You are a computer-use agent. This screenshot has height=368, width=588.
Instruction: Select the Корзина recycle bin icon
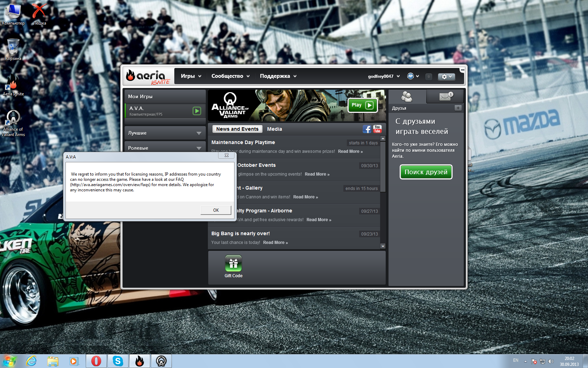point(13,49)
